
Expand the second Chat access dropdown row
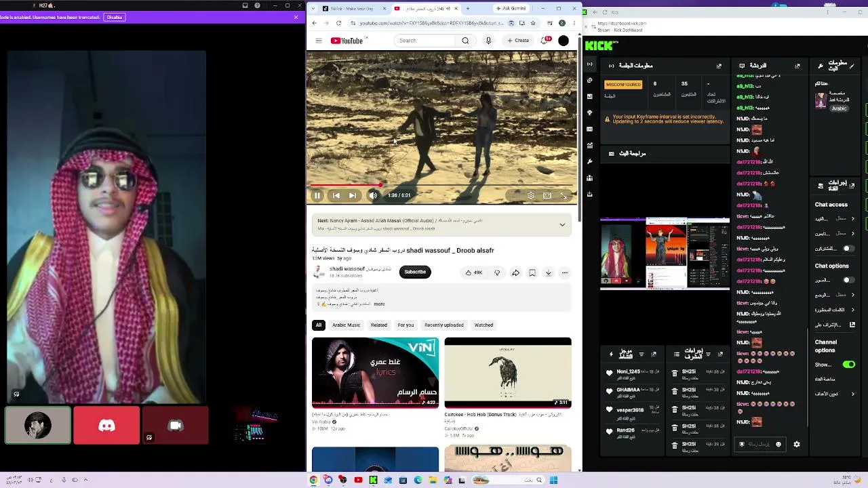click(x=835, y=234)
